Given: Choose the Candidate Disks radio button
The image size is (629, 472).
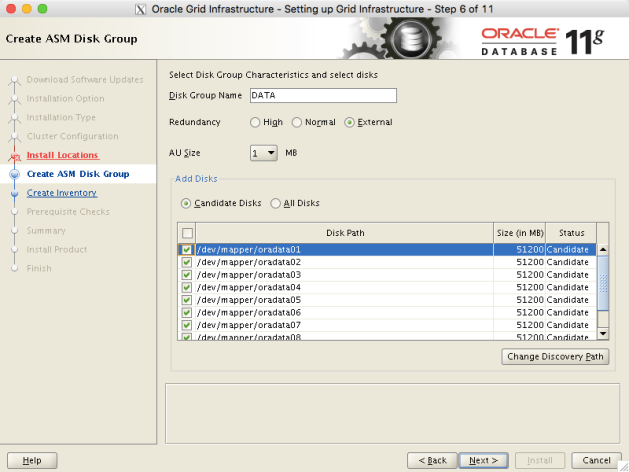Looking at the screenshot, I should coord(185,203).
